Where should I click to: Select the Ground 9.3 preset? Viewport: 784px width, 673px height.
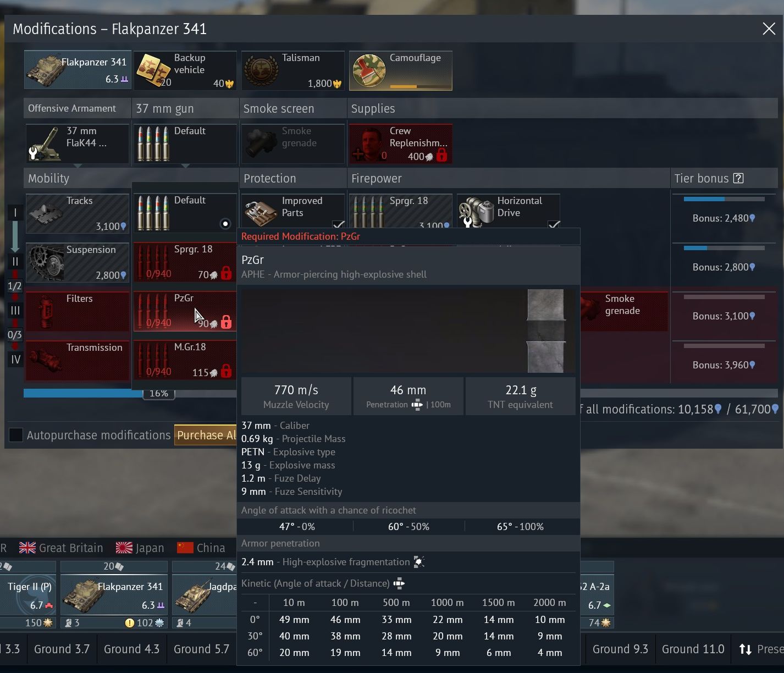click(620, 649)
